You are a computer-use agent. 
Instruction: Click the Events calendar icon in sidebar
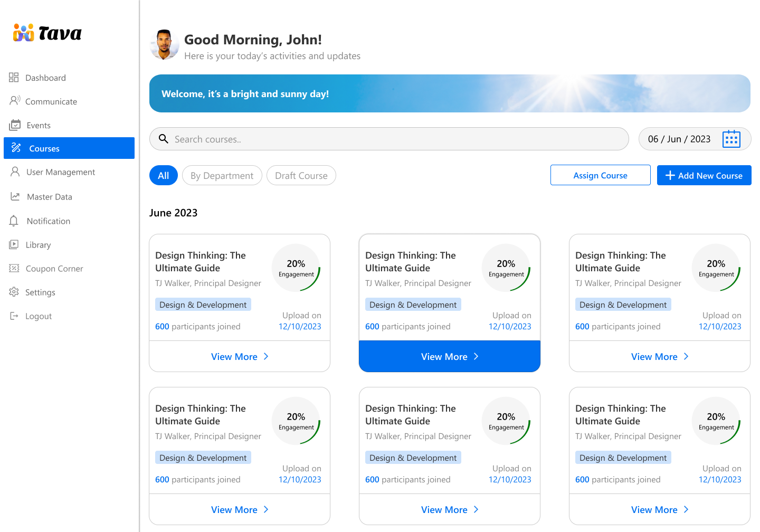(15, 125)
